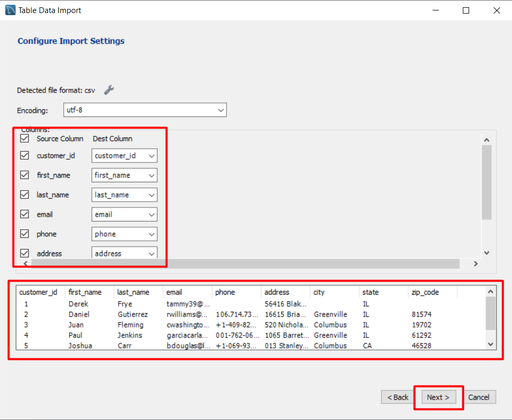Open the customer_id destination column dropdown
The height and width of the screenshot is (420, 512).
[152, 155]
